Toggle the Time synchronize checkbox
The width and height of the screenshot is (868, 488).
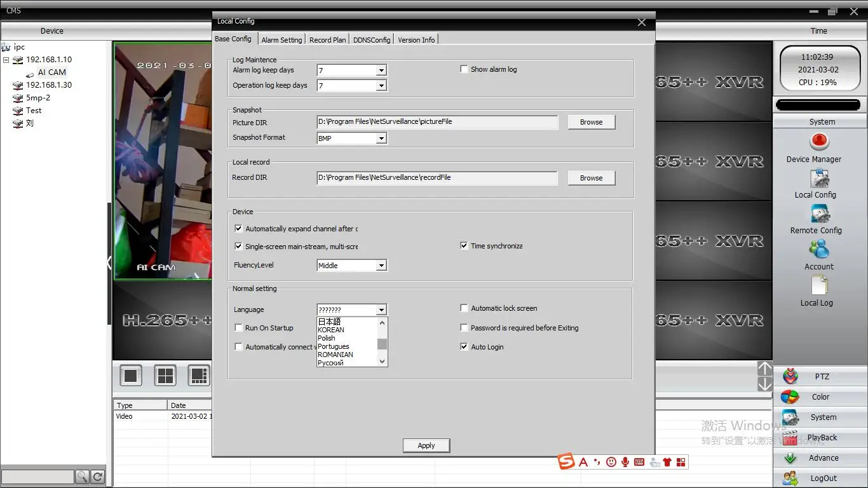[x=465, y=246]
